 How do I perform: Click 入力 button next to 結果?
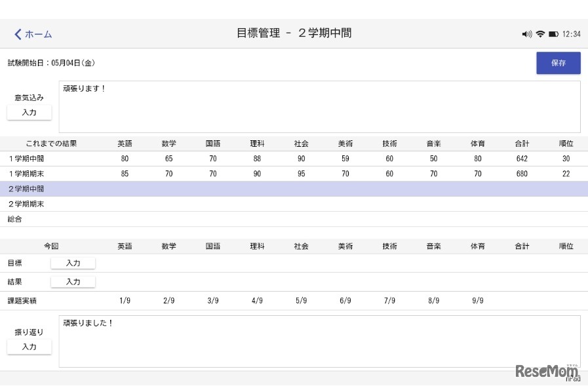[73, 282]
